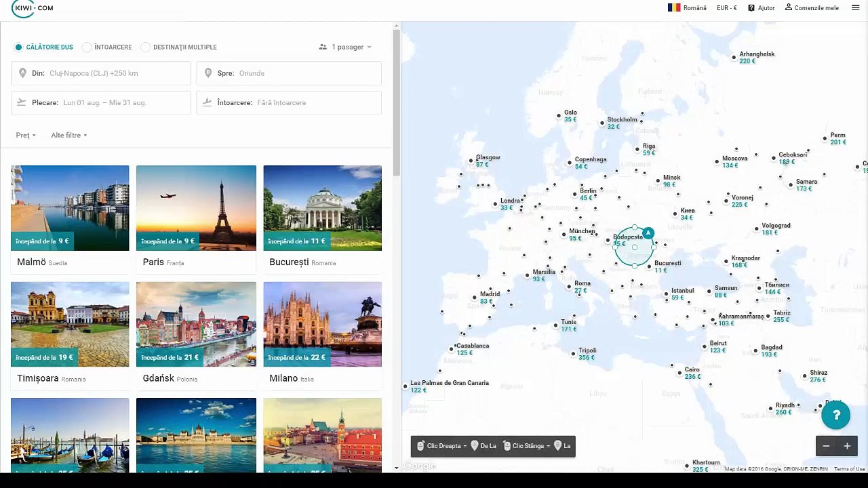The height and width of the screenshot is (488, 868).
Task: Open Terms of Use link on map
Action: pyautogui.click(x=849, y=469)
